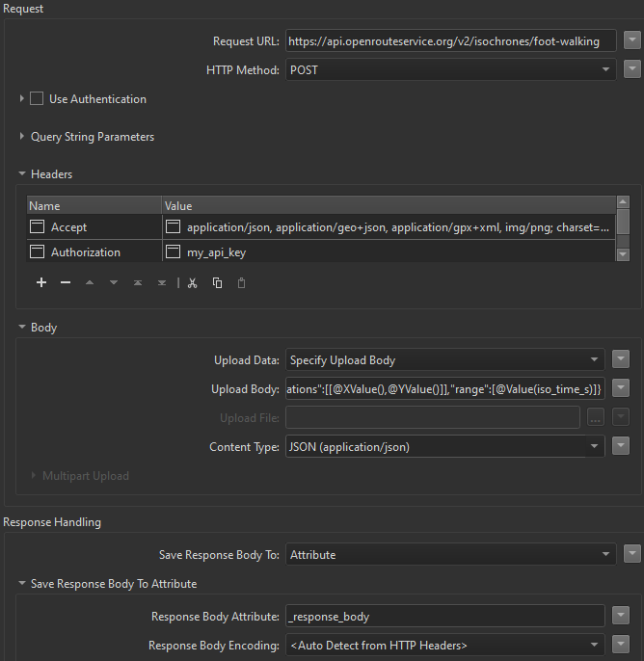The width and height of the screenshot is (644, 661).
Task: Add a new header row with plus icon
Action: coord(41,282)
